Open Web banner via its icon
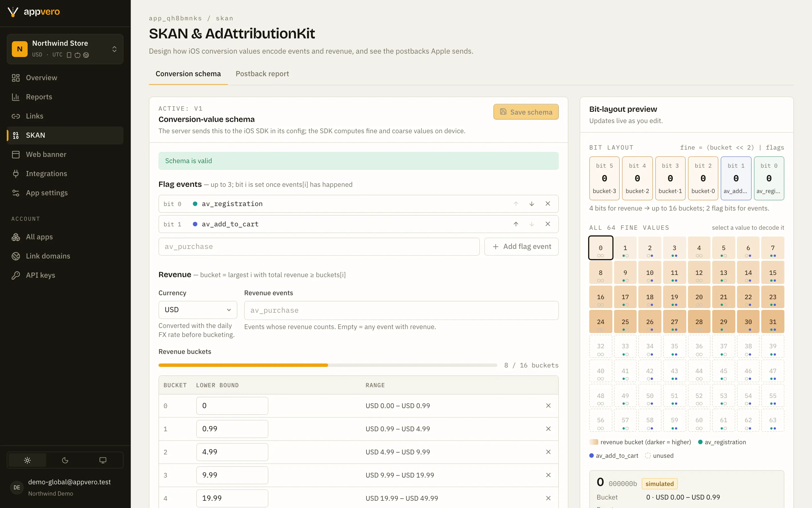Screen dimensions: 812x508 click(x=16, y=155)
